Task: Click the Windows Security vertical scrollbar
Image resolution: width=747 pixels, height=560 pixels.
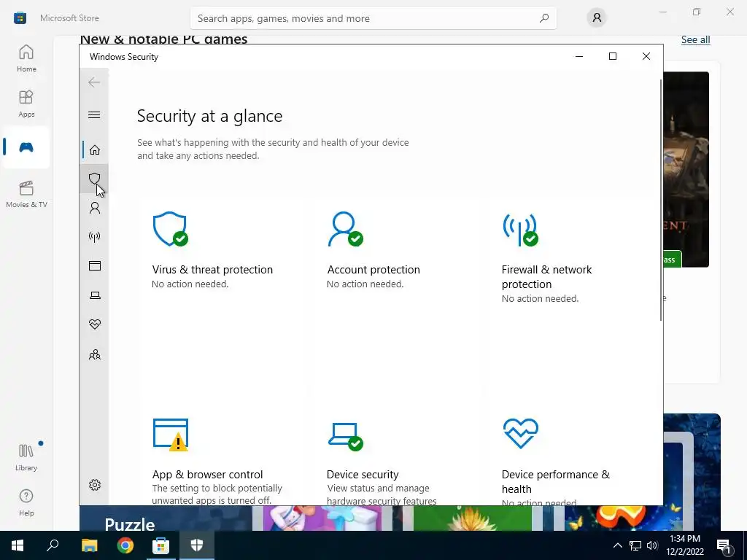Action: point(661,200)
